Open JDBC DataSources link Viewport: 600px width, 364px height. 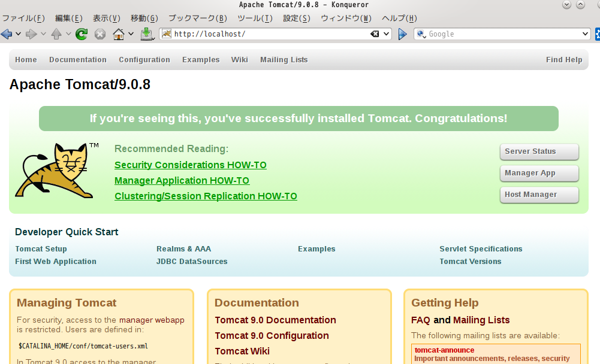point(192,262)
